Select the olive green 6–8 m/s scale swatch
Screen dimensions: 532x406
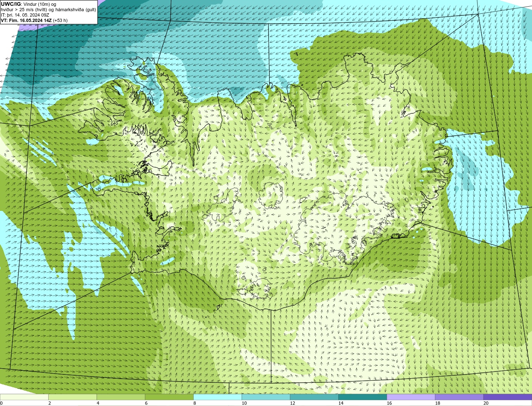click(169, 397)
